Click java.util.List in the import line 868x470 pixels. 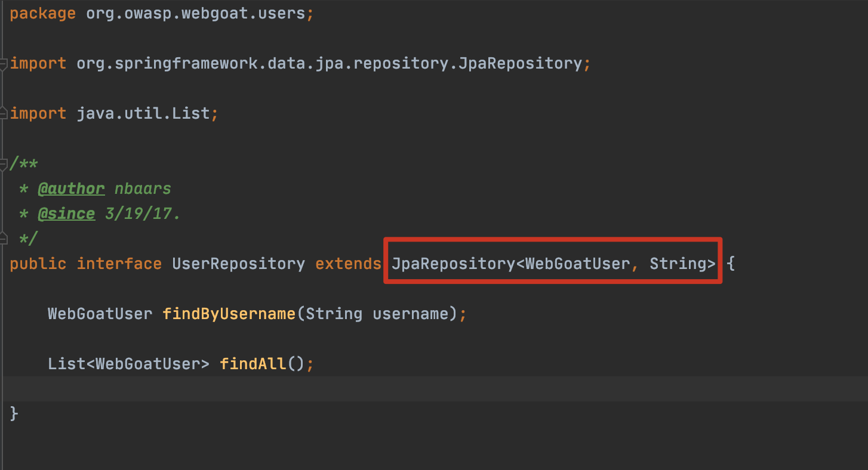point(143,113)
